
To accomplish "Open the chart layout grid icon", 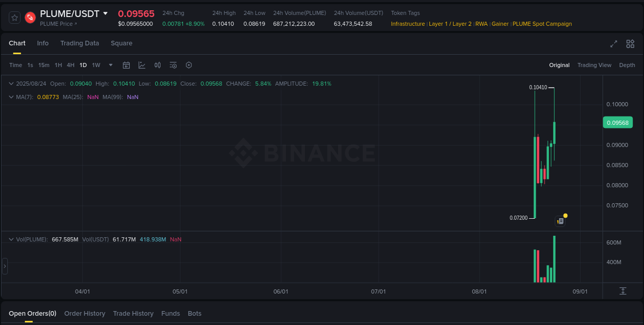I will tap(630, 44).
